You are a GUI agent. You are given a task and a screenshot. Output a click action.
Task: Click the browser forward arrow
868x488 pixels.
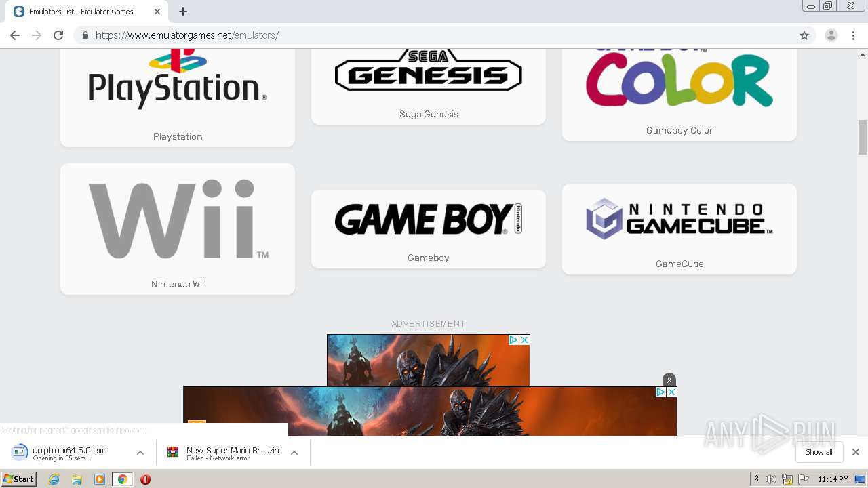37,35
